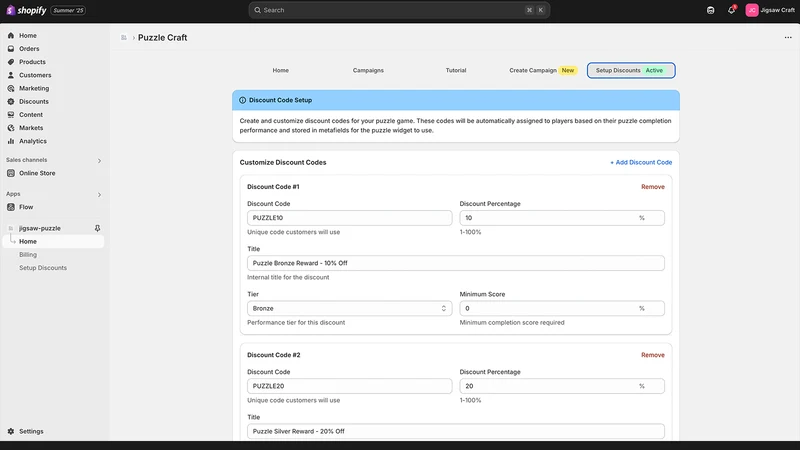The height and width of the screenshot is (450, 800).
Task: Open the Products tag icon
Action: click(x=11, y=62)
